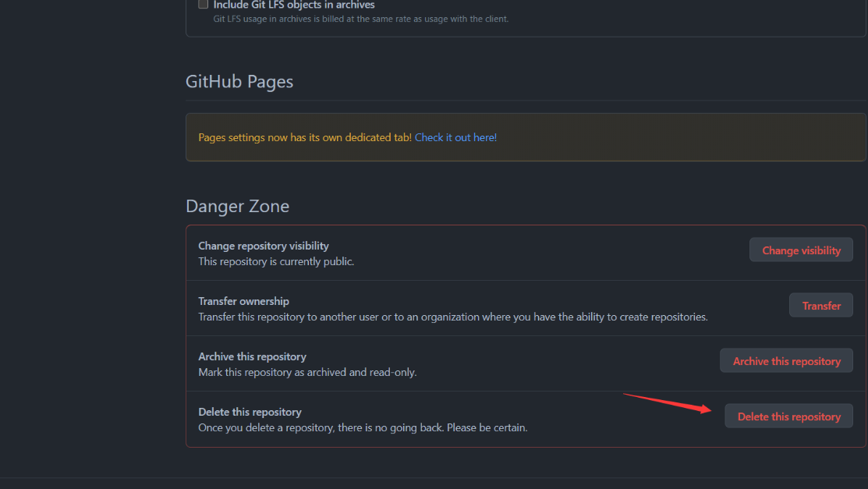Click 'Pages settings now has its own dedicated tab!' text
This screenshot has height=489, width=868.
[305, 137]
